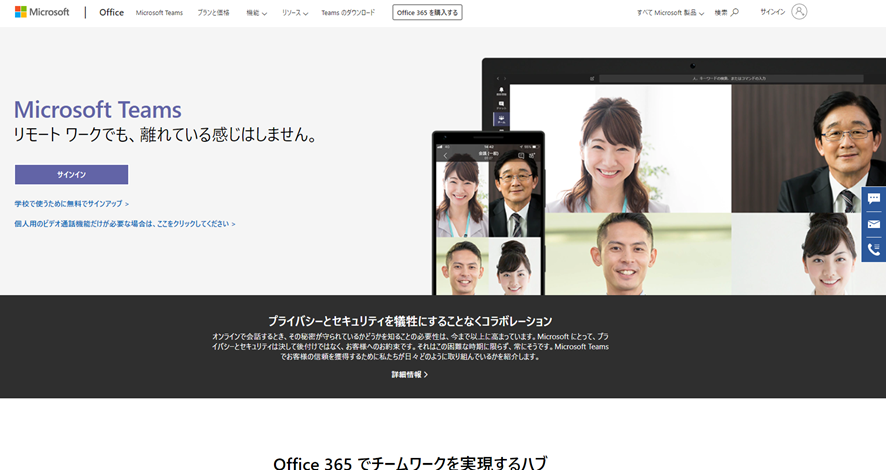This screenshot has height=470, width=886.
Task: Click Office 365 でチームワーク heading
Action: (x=410, y=464)
